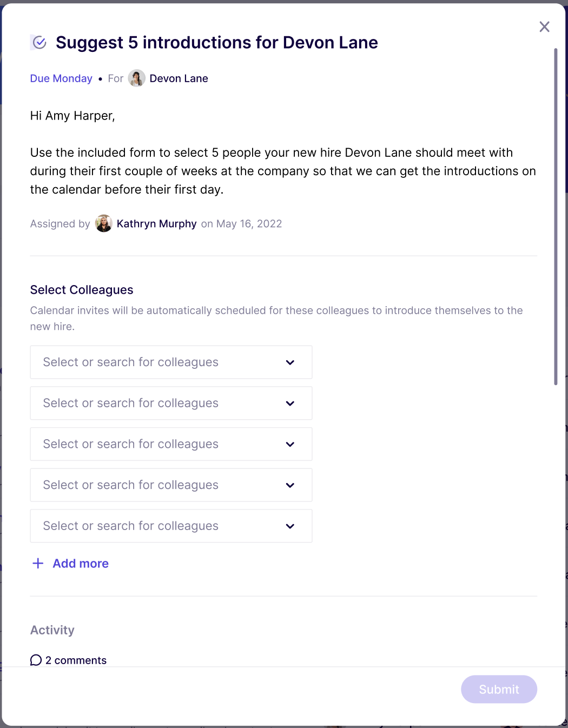This screenshot has height=728, width=568.
Task: Focus the third colleague search field
Action: click(171, 444)
